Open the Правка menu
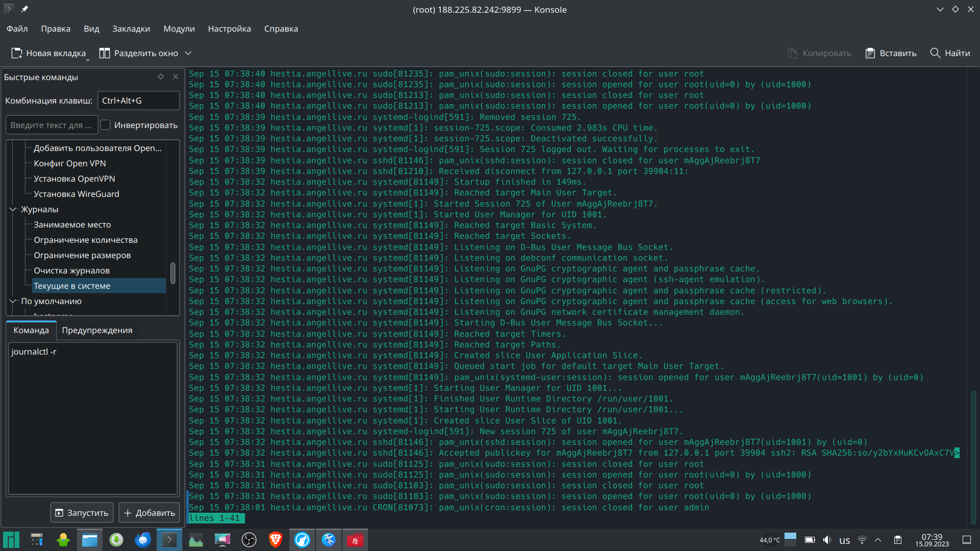 click(56, 29)
